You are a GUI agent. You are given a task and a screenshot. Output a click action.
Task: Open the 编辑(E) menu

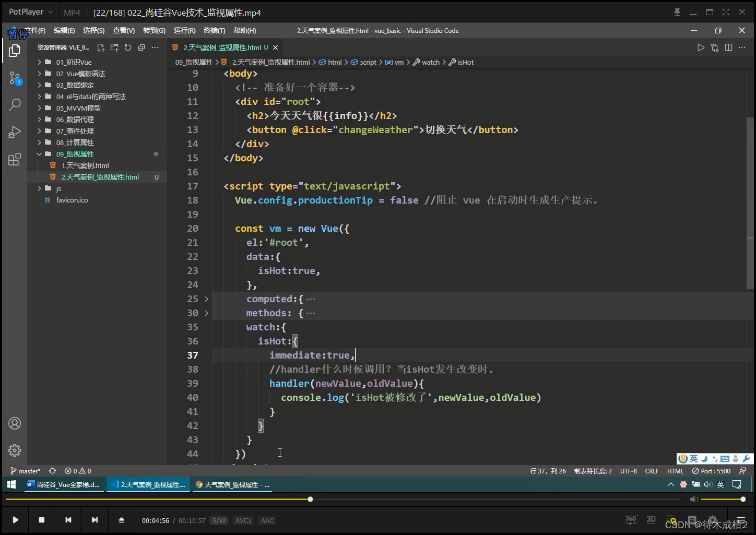coord(64,31)
